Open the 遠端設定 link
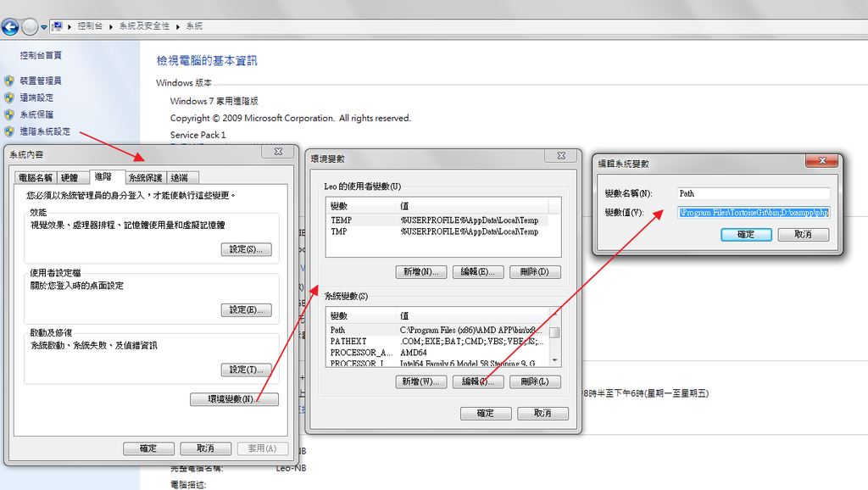This screenshot has height=490, width=868. [x=36, y=97]
